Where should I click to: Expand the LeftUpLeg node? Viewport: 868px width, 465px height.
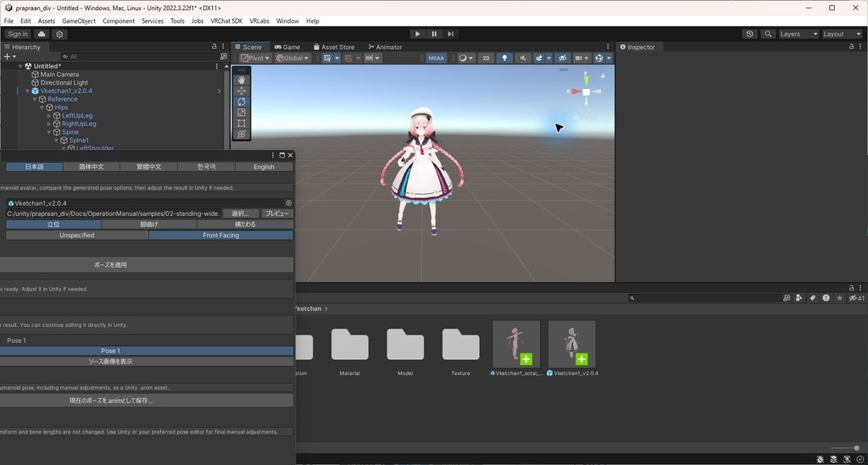click(x=48, y=115)
